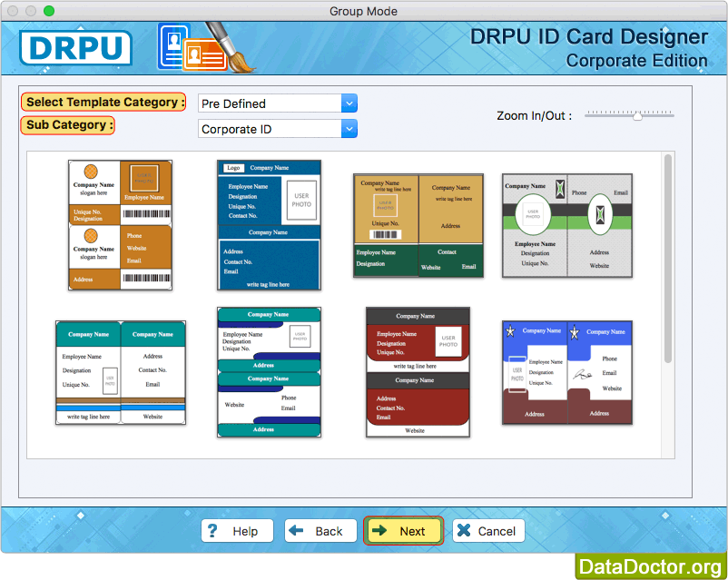Select the blue Logo Company Name template
Image resolution: width=728 pixels, height=580 pixels.
[x=269, y=225]
